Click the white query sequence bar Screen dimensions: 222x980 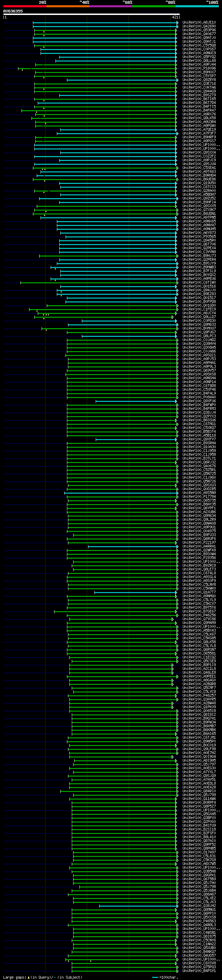pyautogui.click(x=91, y=14)
